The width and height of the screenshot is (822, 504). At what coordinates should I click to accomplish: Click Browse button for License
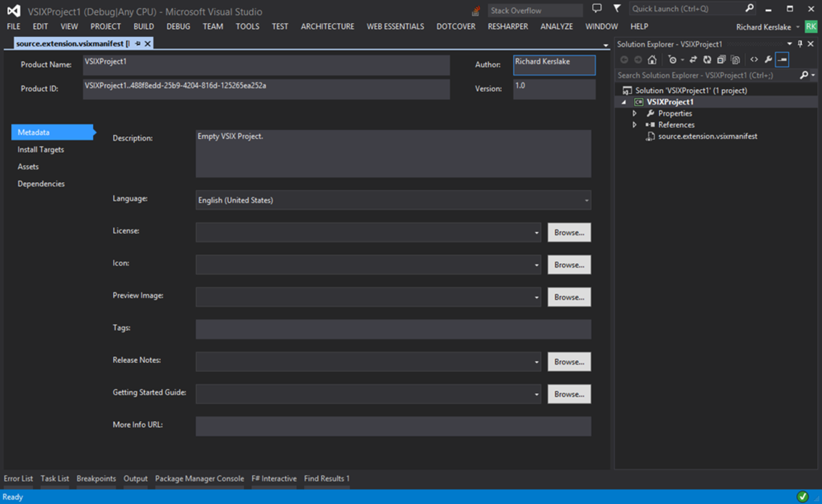(x=569, y=233)
